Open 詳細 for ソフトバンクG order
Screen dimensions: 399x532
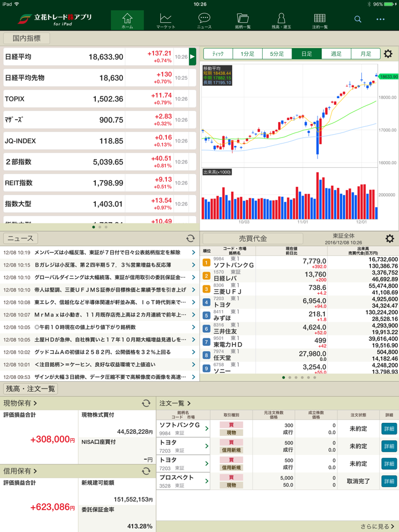click(x=389, y=428)
